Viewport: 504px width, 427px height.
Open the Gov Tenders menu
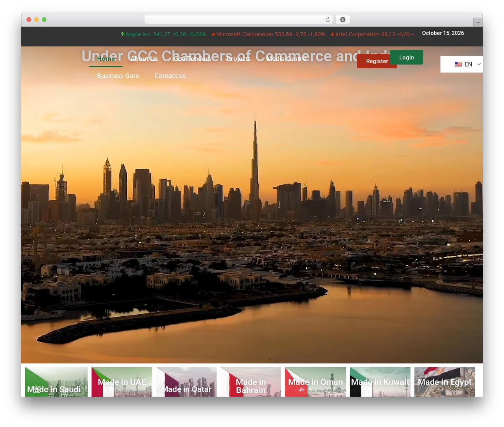[192, 59]
